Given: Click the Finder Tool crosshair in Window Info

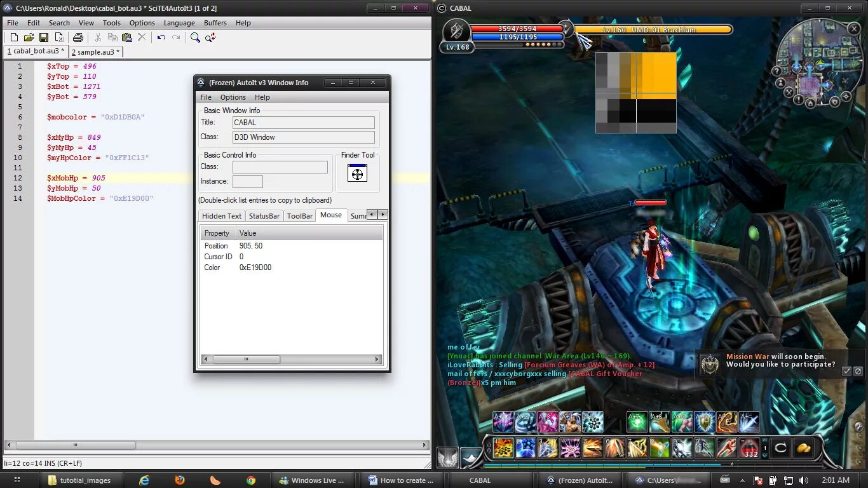Looking at the screenshot, I should pyautogui.click(x=357, y=173).
